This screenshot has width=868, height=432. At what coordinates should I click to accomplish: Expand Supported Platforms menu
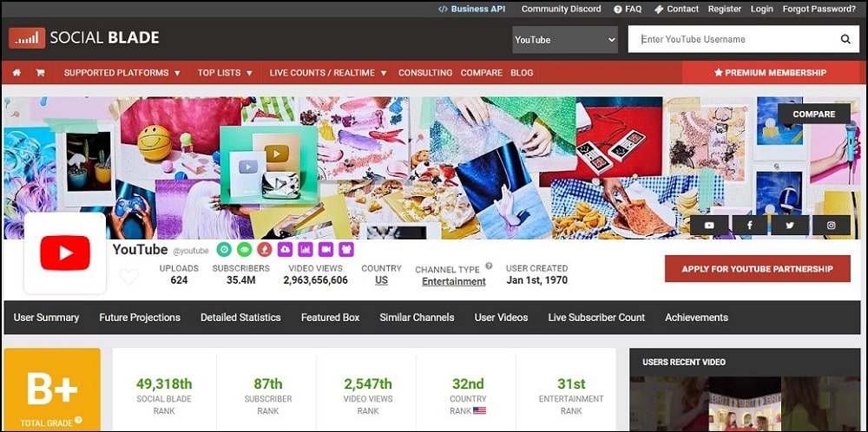click(122, 73)
